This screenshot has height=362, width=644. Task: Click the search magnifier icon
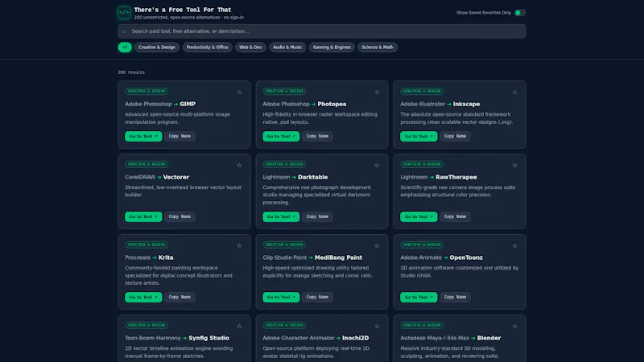[124, 31]
